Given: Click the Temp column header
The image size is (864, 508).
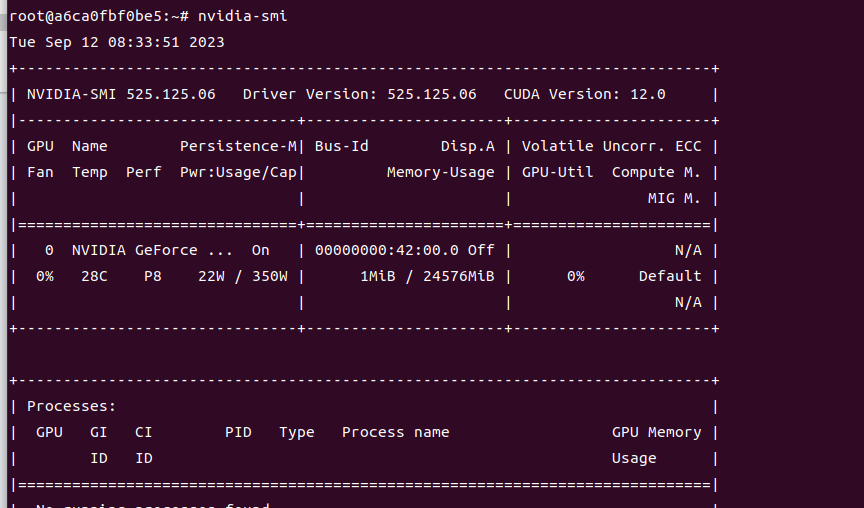Looking at the screenshot, I should tap(90, 172).
